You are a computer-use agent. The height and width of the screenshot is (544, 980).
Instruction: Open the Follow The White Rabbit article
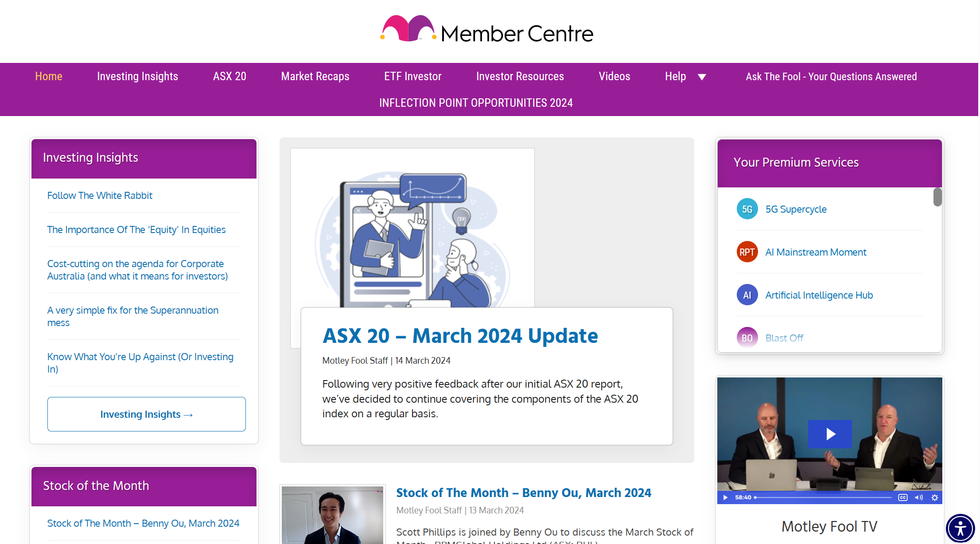100,195
